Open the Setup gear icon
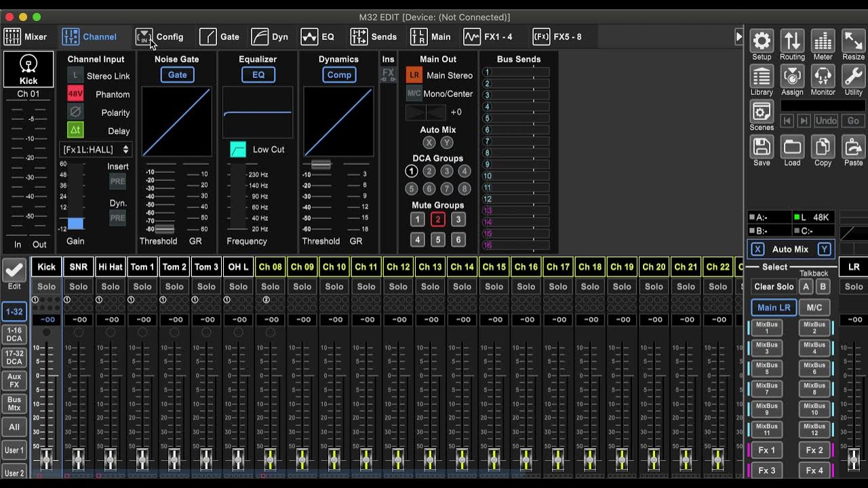 [x=762, y=41]
